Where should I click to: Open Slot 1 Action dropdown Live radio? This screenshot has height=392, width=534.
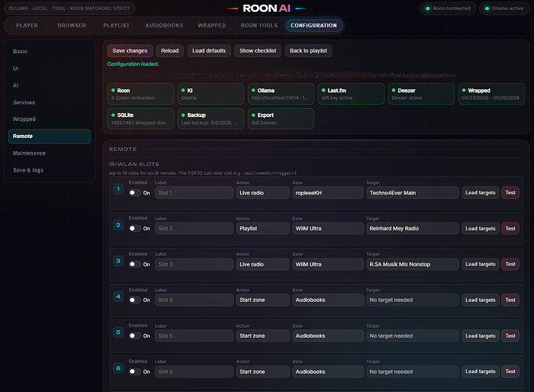[x=263, y=193]
